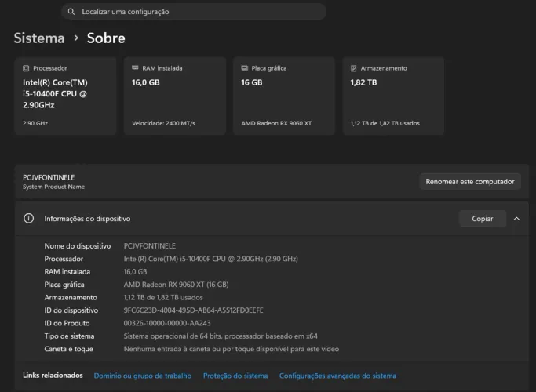
Task: Click 'Velocidade: 2400 MT/s' text
Action: point(163,123)
